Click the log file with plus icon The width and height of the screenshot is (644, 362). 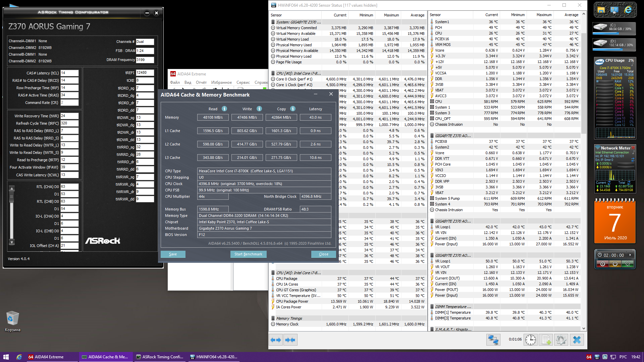point(546,340)
